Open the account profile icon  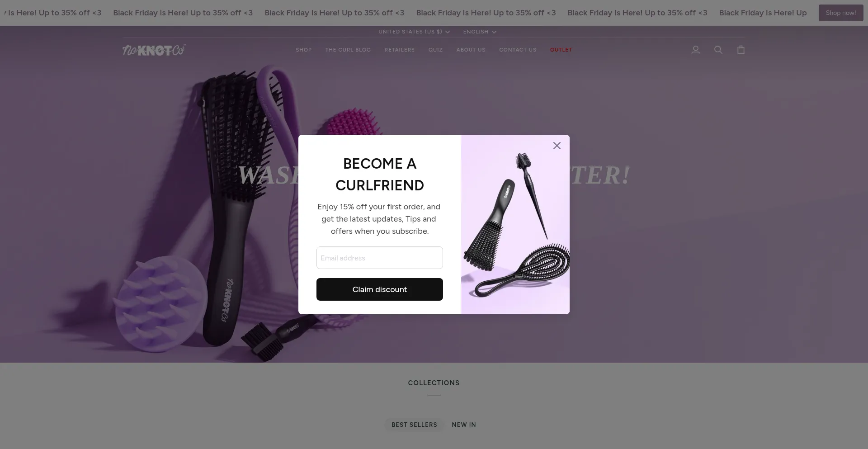696,50
